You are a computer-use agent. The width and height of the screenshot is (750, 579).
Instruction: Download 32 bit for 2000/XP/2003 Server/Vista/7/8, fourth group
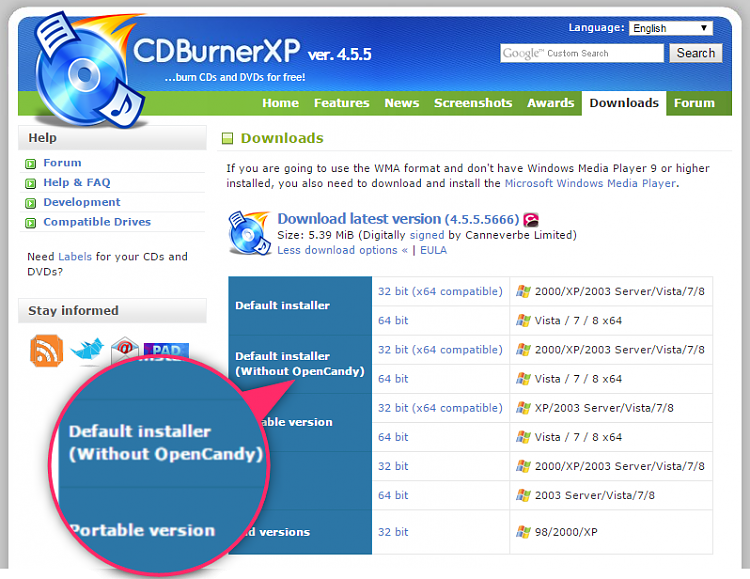pyautogui.click(x=393, y=466)
